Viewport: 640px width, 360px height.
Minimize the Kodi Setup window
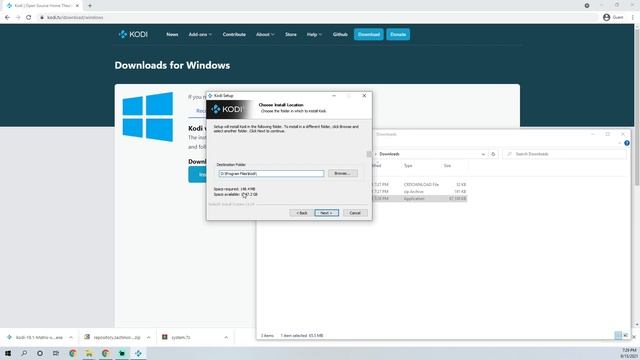334,96
